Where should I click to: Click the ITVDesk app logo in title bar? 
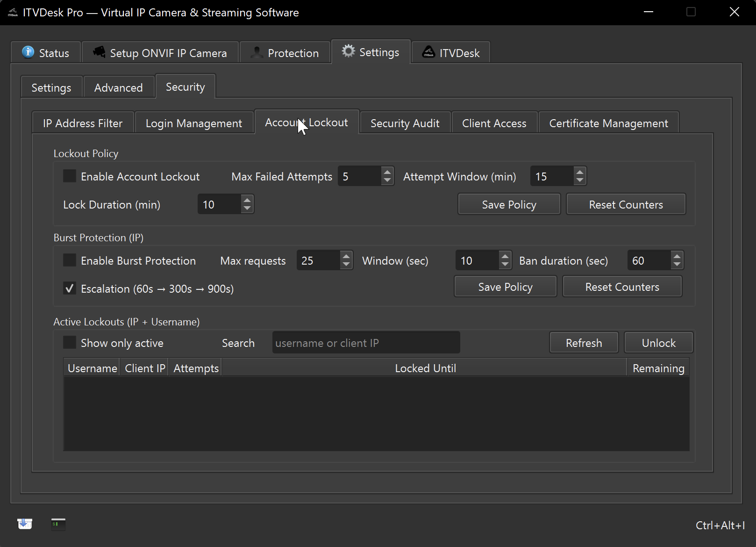coord(13,13)
